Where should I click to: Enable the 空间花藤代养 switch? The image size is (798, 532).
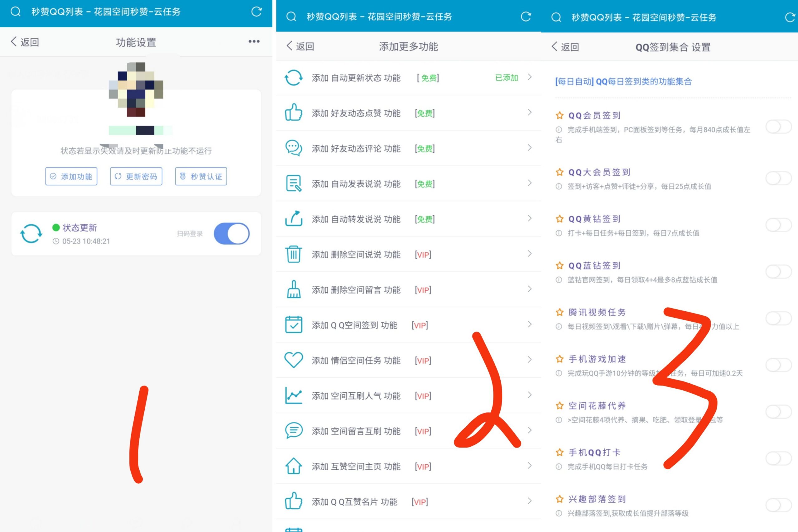point(779,412)
